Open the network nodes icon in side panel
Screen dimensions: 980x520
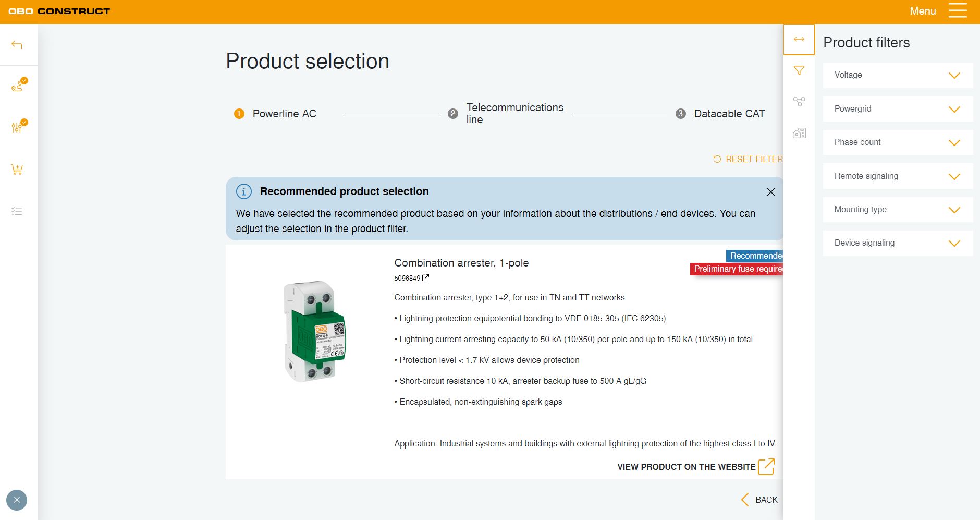click(799, 102)
